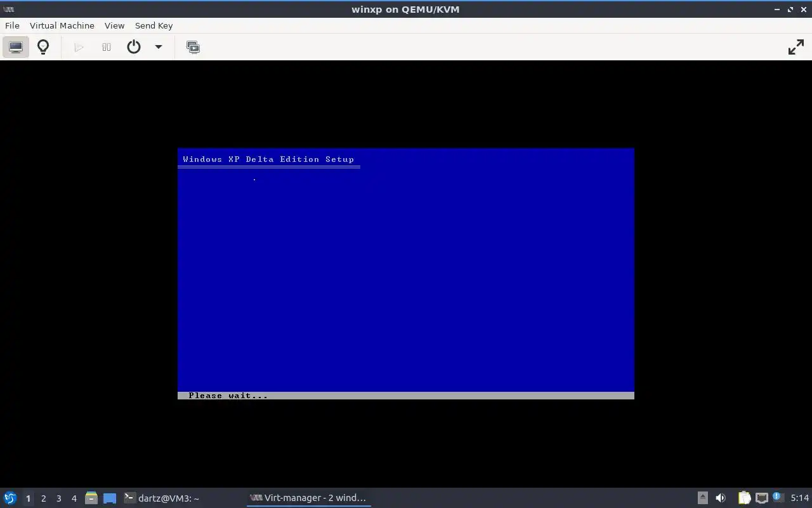Image resolution: width=812 pixels, height=508 pixels.
Task: Click the 'Please wait...' status bar text
Action: coord(228,396)
